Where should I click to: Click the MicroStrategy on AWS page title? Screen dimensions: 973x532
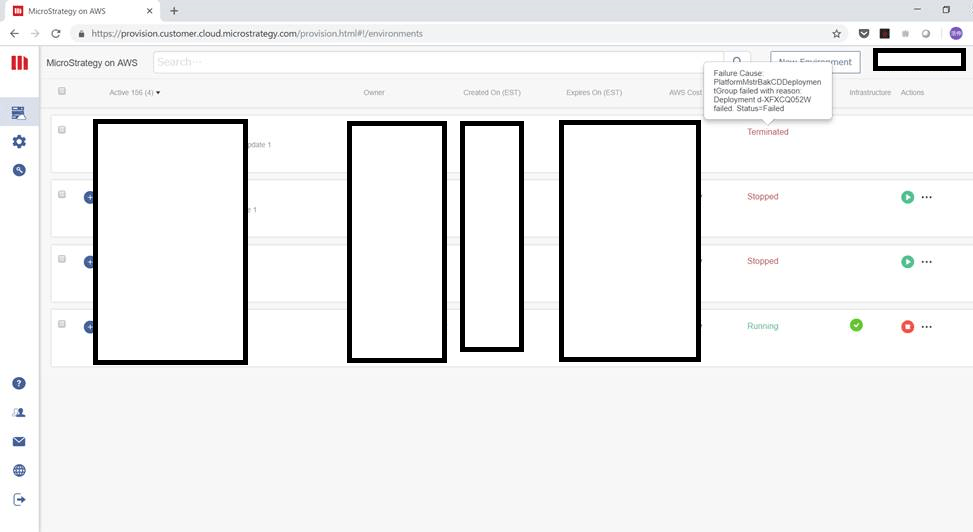(x=92, y=63)
